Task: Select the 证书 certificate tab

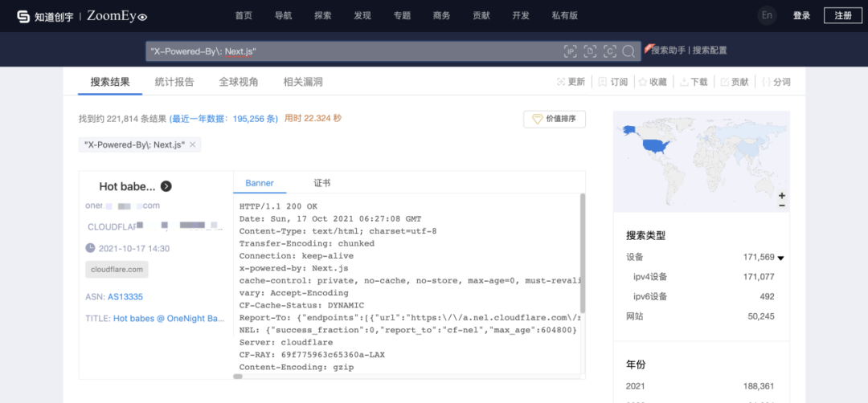Action: tap(322, 183)
